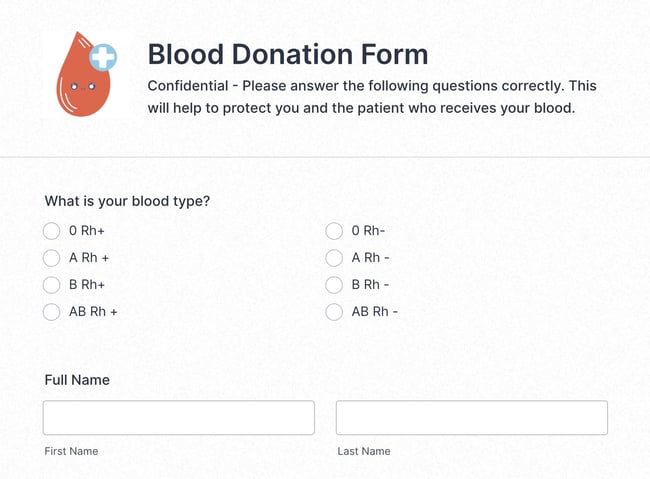Click the Blood Donation Form title
Screen dimensions: 650x479
point(287,54)
